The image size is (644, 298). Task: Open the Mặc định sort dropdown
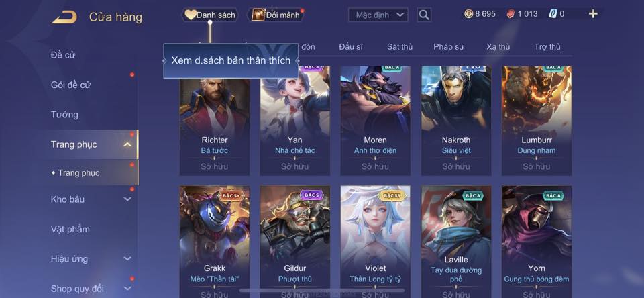(x=378, y=15)
